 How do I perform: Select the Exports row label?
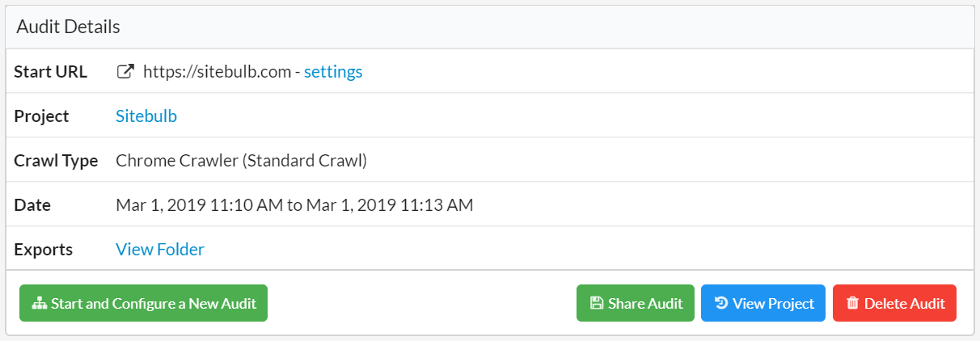(x=44, y=250)
